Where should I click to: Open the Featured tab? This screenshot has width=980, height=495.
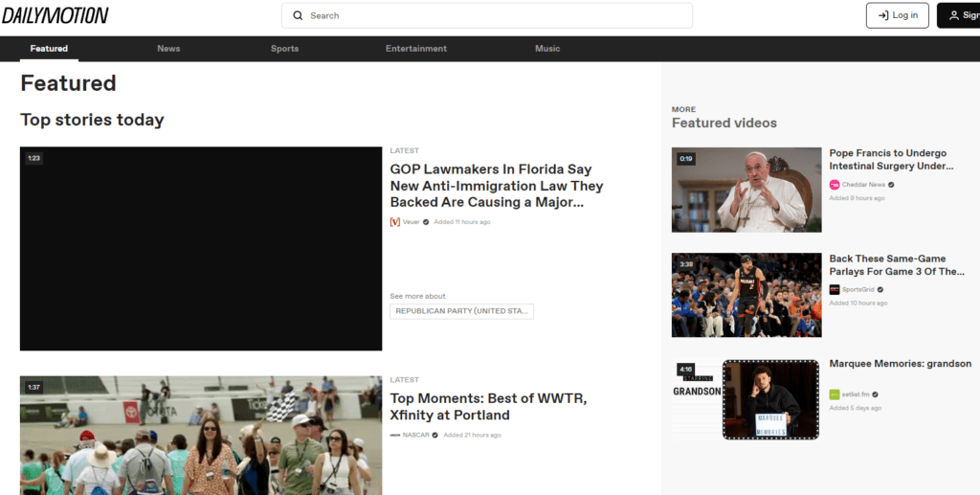[x=49, y=48]
